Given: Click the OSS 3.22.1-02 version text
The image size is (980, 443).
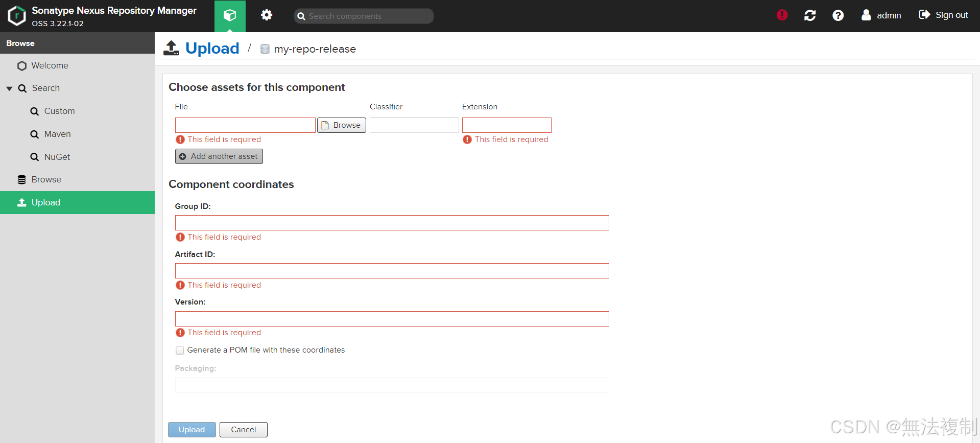Looking at the screenshot, I should pos(58,24).
